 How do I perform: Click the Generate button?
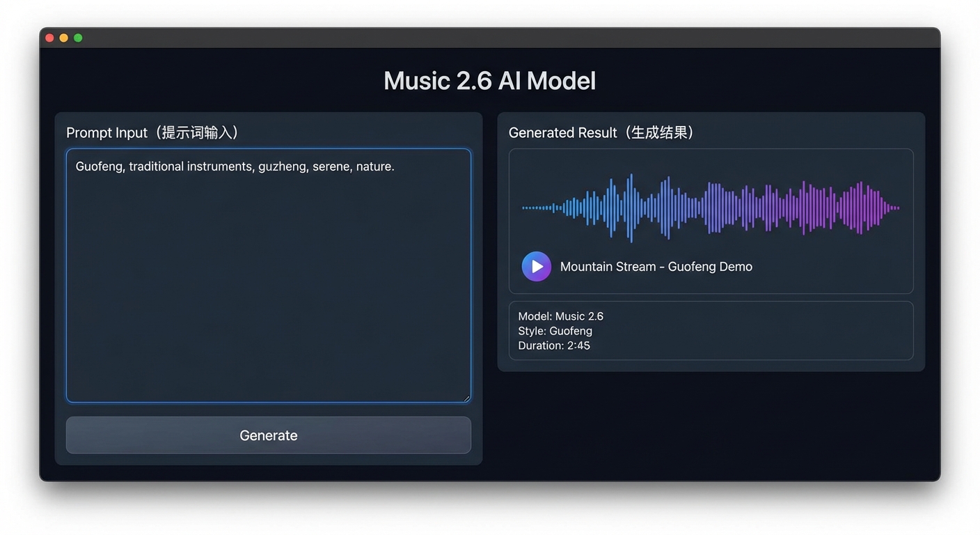tap(269, 435)
